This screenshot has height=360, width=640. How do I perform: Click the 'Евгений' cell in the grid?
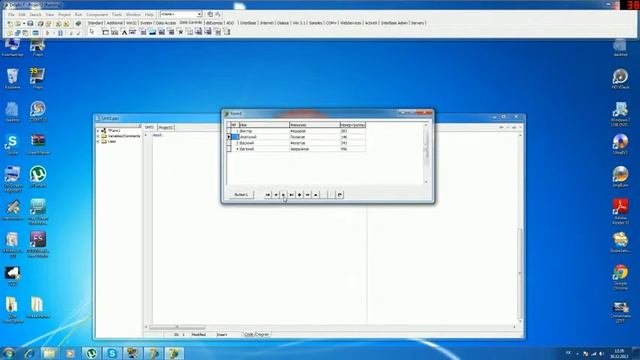pos(264,149)
